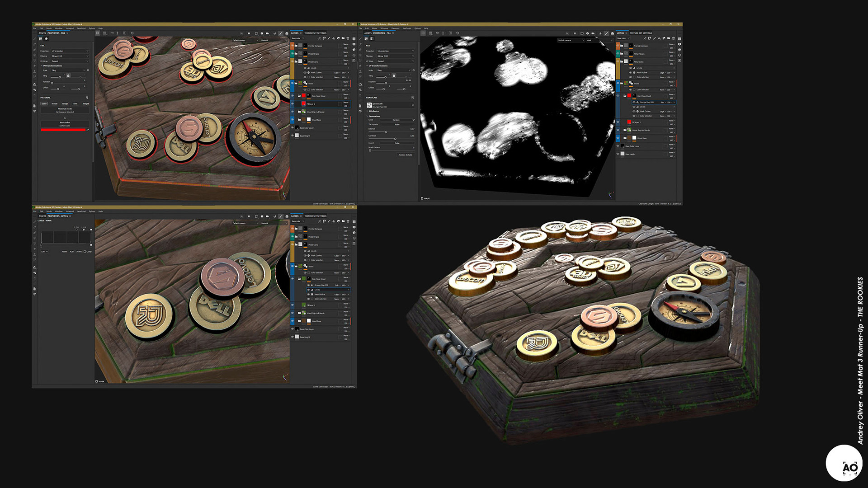
Task: Click pause rendering icon in top-left window
Action: [x=249, y=33]
